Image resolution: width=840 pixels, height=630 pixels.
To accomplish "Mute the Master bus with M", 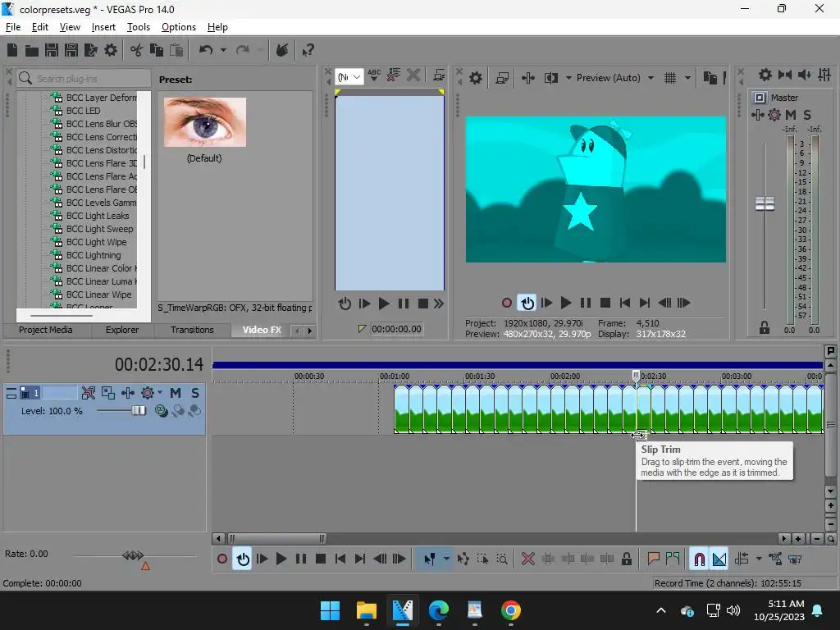I will tap(790, 115).
